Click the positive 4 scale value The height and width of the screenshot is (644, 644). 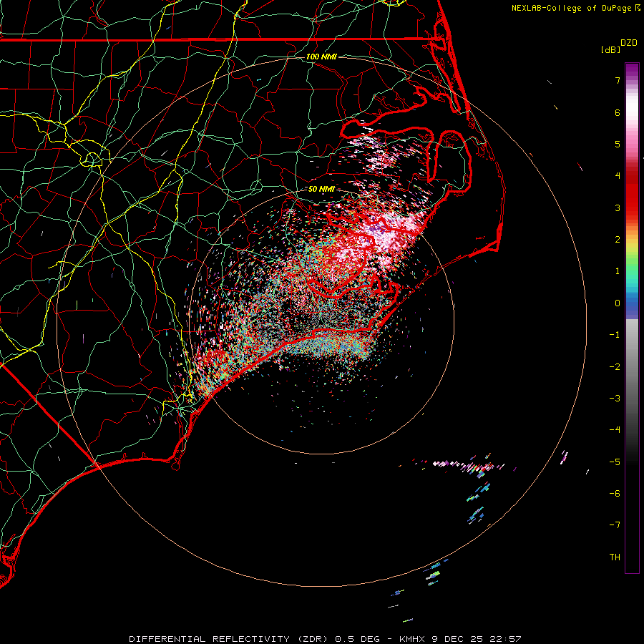pos(618,176)
